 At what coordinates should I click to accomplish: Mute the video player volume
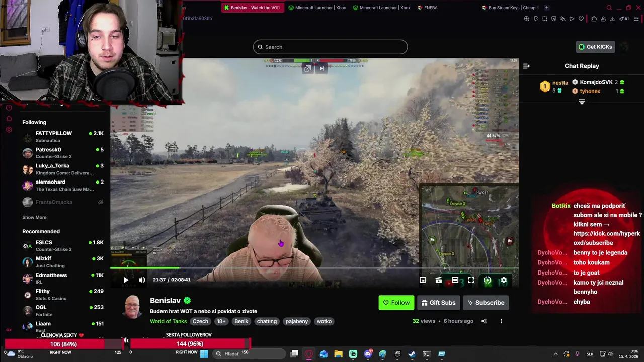tap(142, 280)
